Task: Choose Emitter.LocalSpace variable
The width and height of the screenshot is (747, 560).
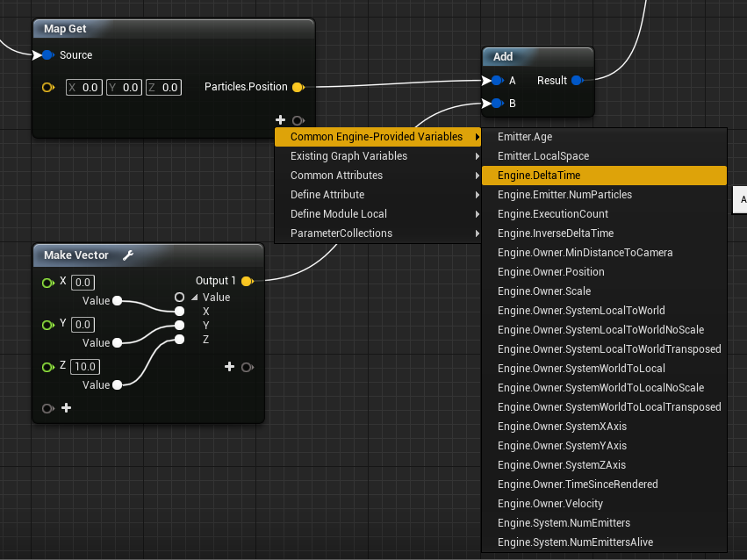Action: (605, 156)
